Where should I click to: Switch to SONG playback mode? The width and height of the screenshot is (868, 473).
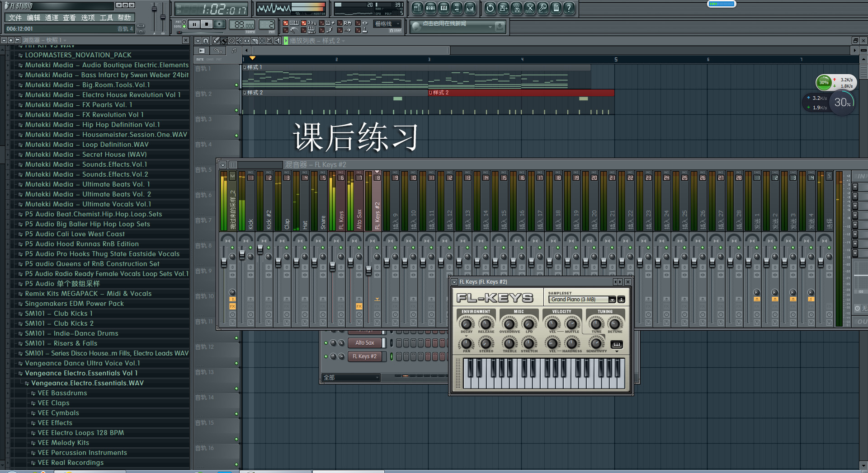pos(184,27)
